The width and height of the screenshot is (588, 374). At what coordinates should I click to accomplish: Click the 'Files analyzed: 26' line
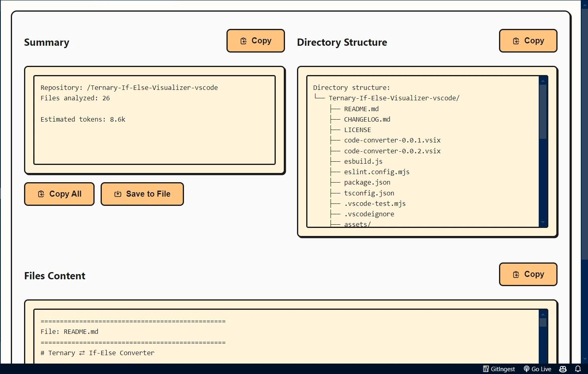point(75,98)
